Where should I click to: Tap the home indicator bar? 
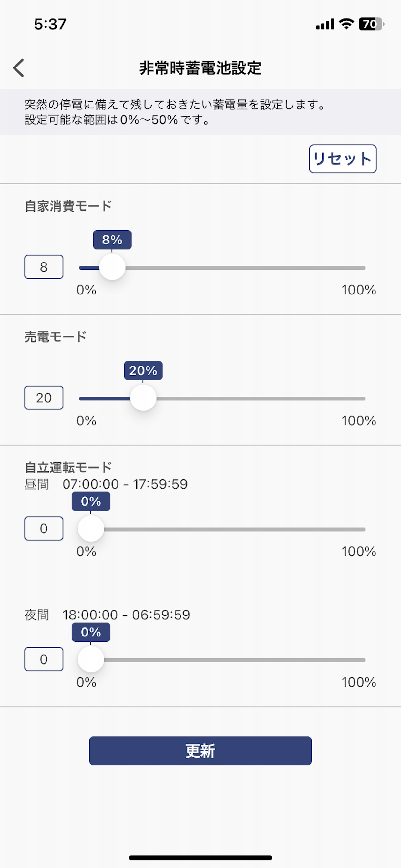200,858
